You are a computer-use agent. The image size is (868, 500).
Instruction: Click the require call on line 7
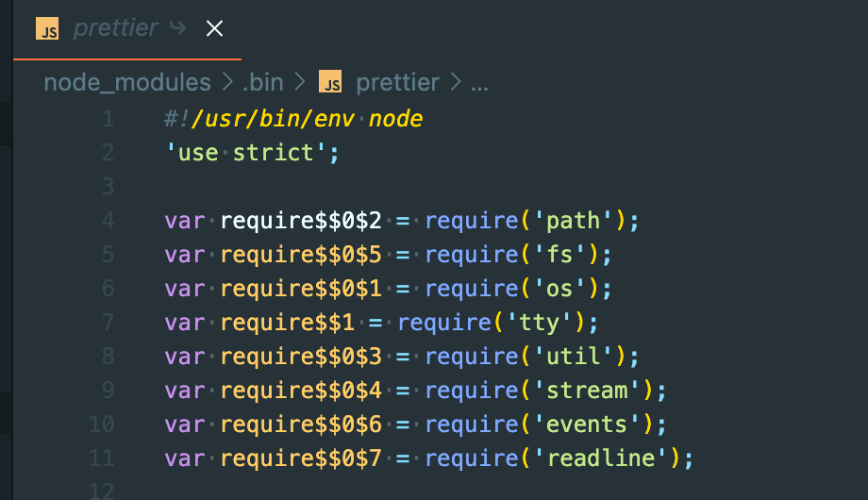(x=444, y=323)
